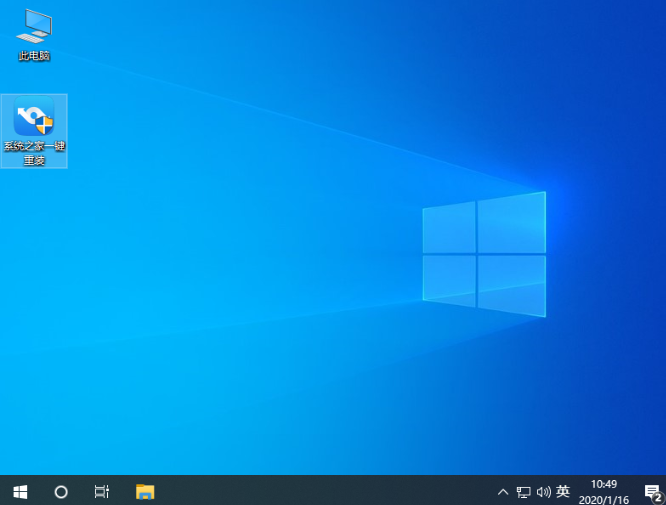Open calendar flyout via 10:49 clock

point(604,484)
